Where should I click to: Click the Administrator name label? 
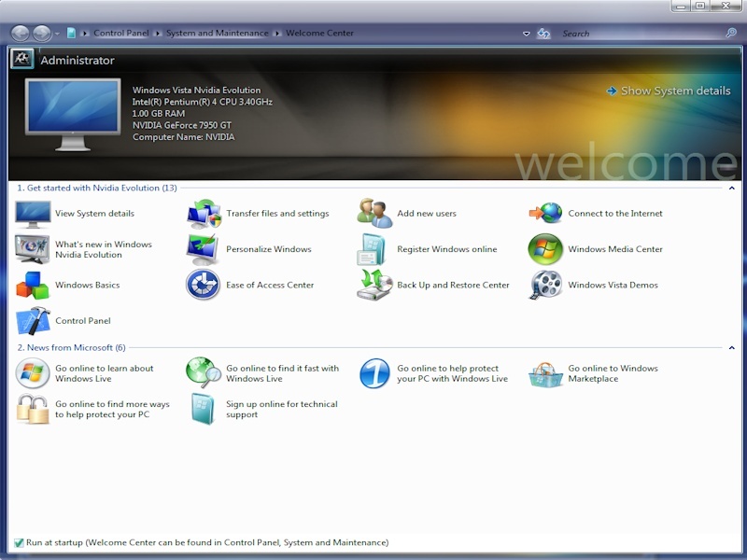click(x=78, y=61)
